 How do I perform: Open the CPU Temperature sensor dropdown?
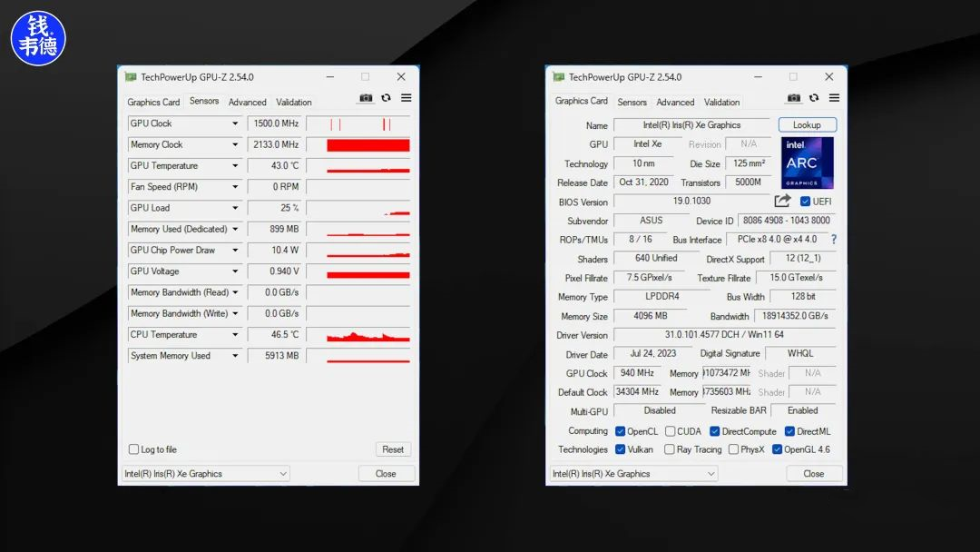pos(235,335)
